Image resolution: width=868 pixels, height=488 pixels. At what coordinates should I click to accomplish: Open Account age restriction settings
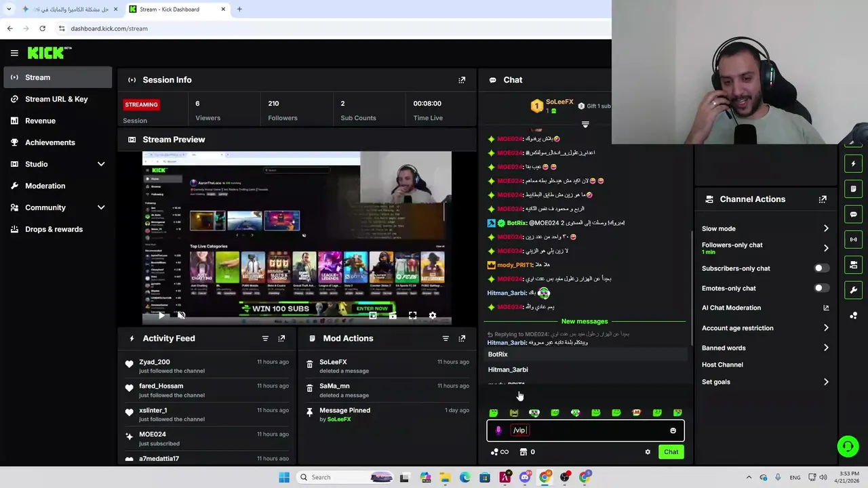point(766,328)
